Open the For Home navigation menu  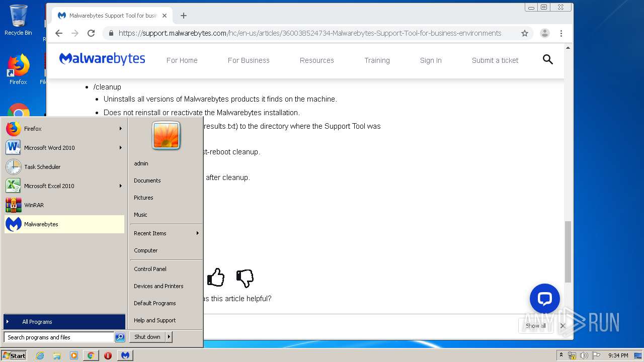tap(182, 60)
